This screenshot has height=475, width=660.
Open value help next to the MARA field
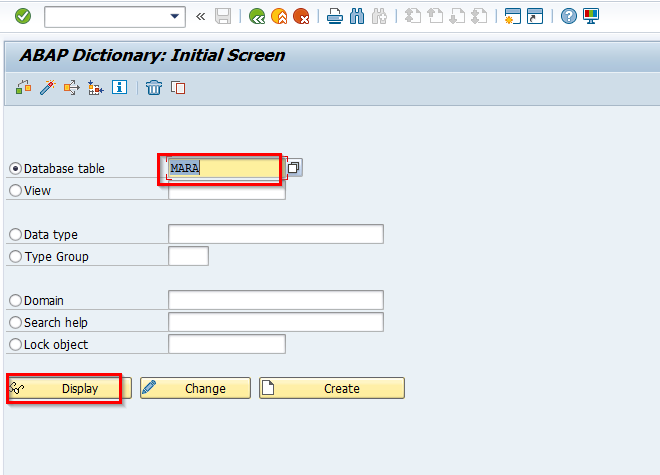[295, 167]
